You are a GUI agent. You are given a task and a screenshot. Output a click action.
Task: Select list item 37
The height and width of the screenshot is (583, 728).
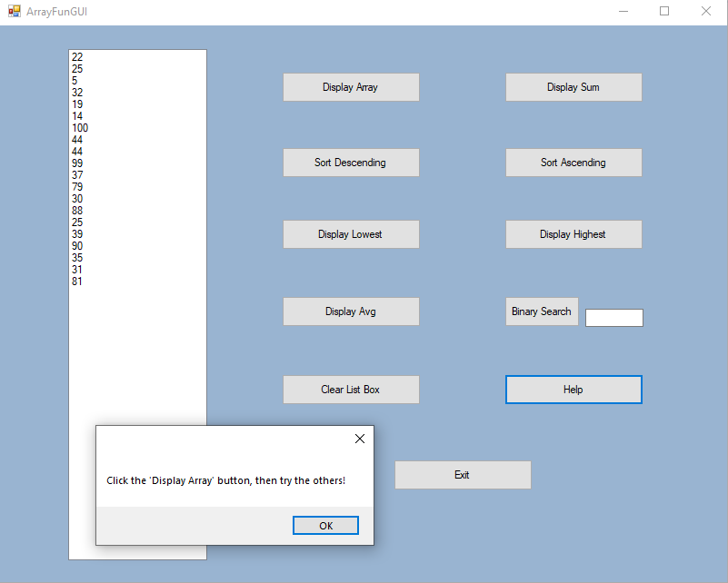(x=137, y=175)
